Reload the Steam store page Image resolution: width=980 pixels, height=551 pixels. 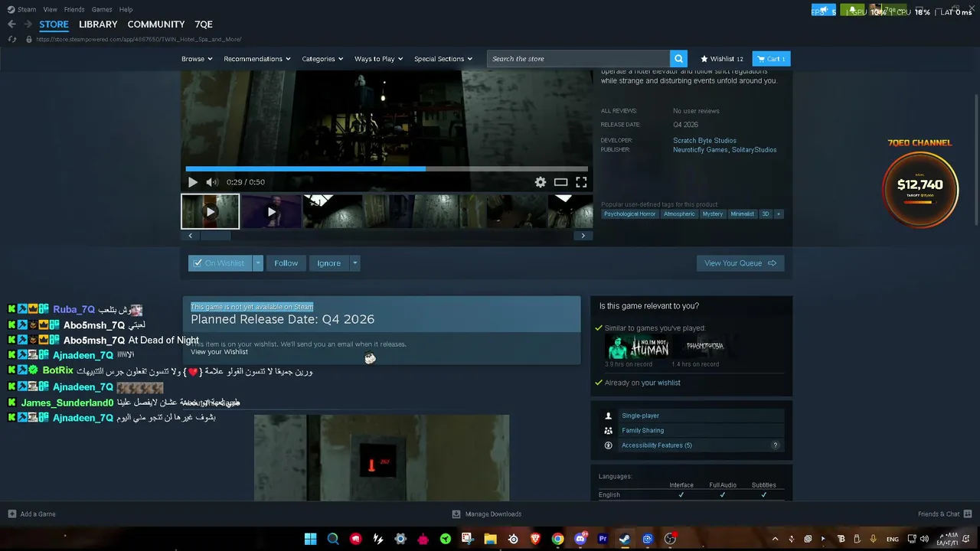[12, 39]
